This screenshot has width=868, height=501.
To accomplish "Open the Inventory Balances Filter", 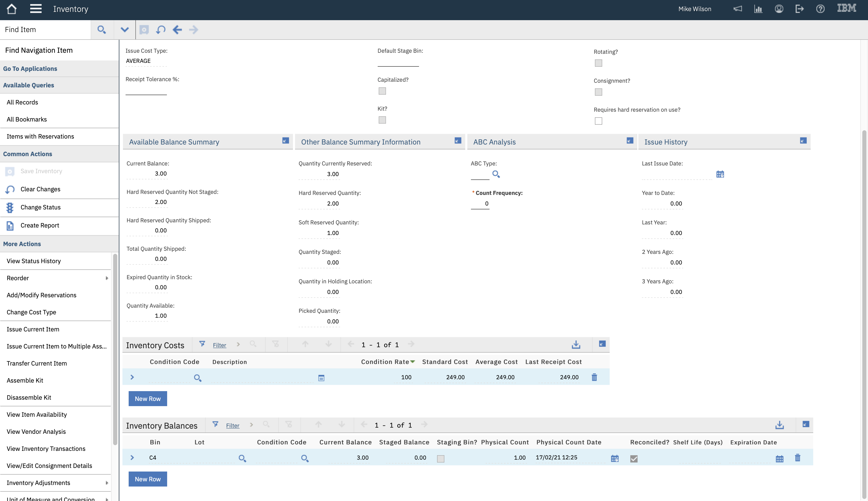I will pos(233,425).
